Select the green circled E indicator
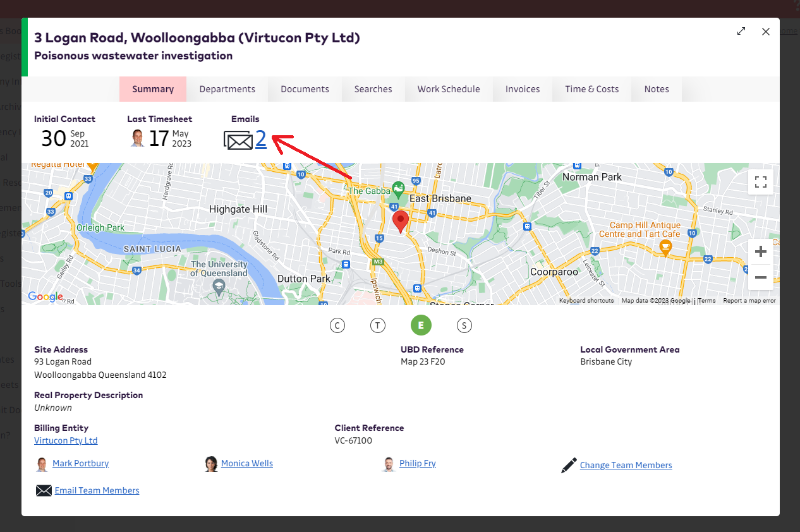This screenshot has height=532, width=800. tap(421, 325)
